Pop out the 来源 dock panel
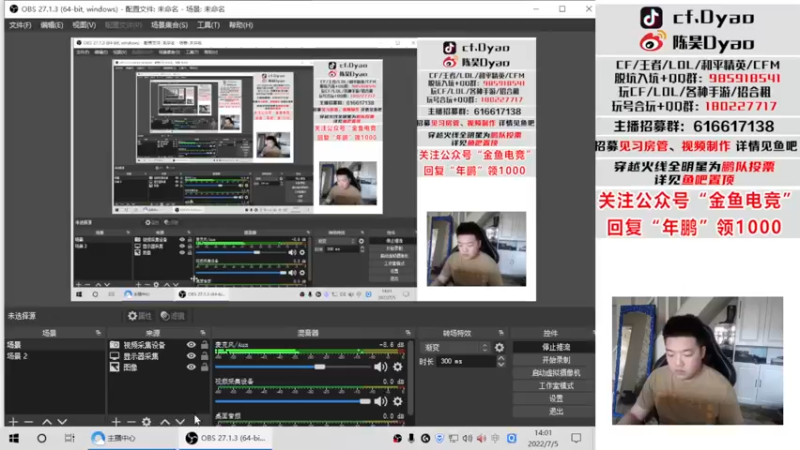The width and height of the screenshot is (800, 450). click(x=203, y=333)
